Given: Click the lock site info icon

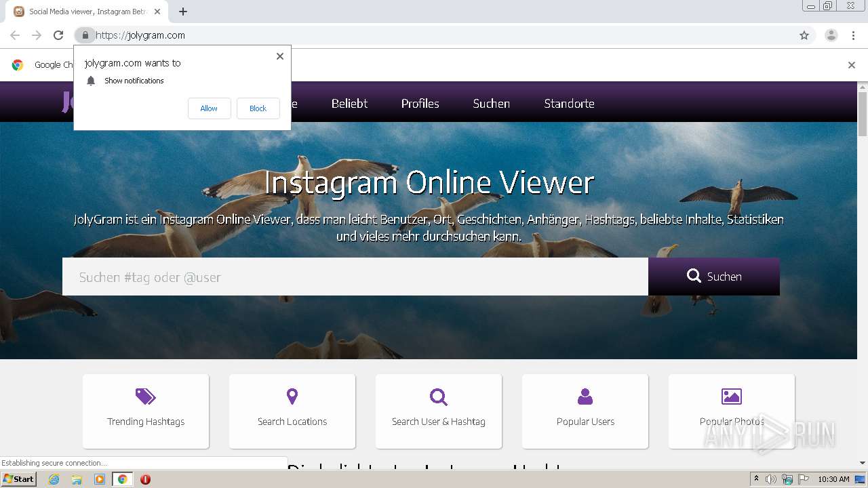Looking at the screenshot, I should point(85,35).
